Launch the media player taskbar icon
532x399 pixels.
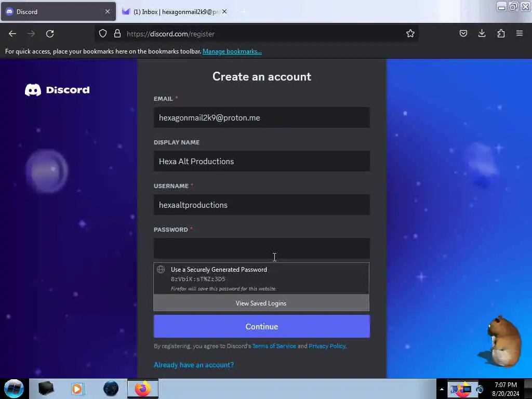(x=77, y=389)
